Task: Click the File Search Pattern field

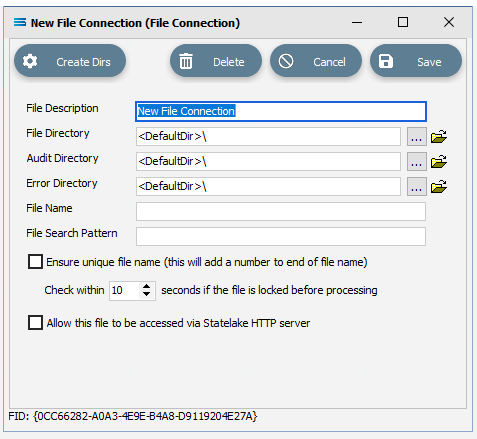Action: coord(281,236)
